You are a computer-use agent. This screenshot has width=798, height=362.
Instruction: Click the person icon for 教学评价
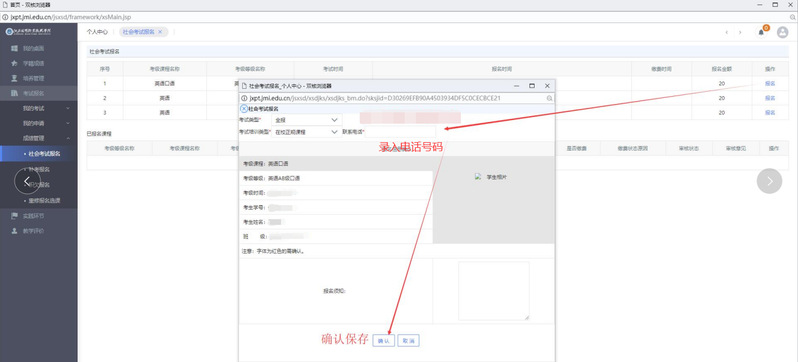[x=14, y=231]
